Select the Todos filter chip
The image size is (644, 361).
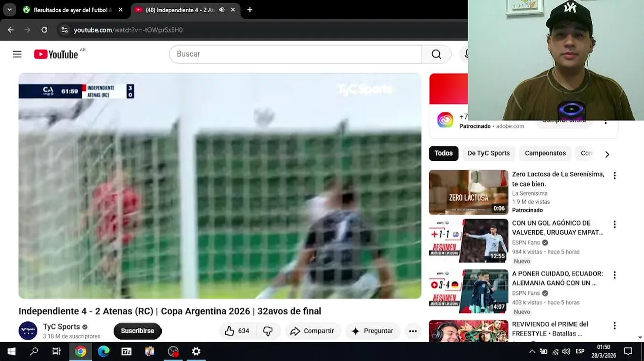pos(443,153)
